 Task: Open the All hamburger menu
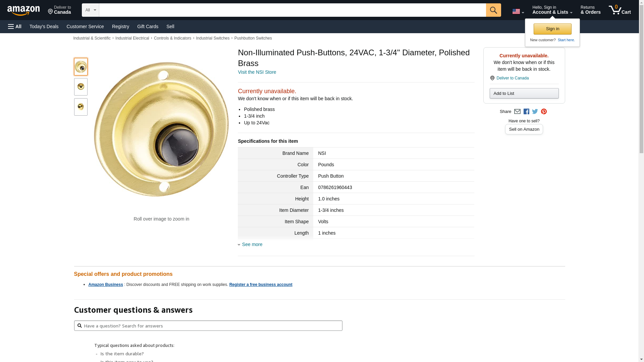[15, 26]
